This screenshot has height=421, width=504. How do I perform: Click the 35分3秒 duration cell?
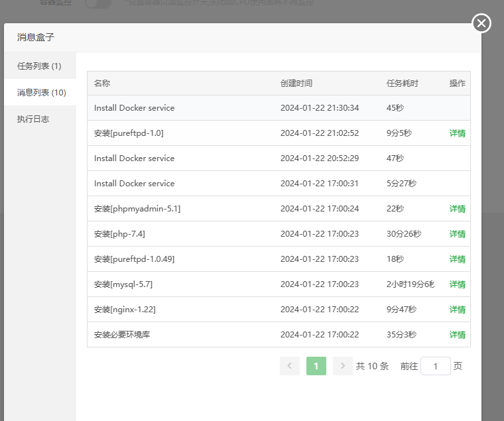[x=401, y=335]
